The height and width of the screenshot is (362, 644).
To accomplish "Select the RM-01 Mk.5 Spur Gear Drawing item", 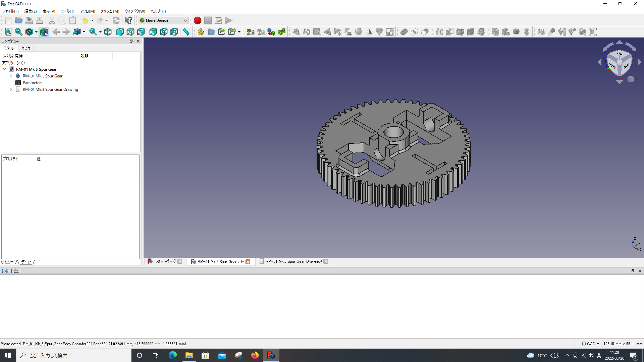I will (50, 89).
